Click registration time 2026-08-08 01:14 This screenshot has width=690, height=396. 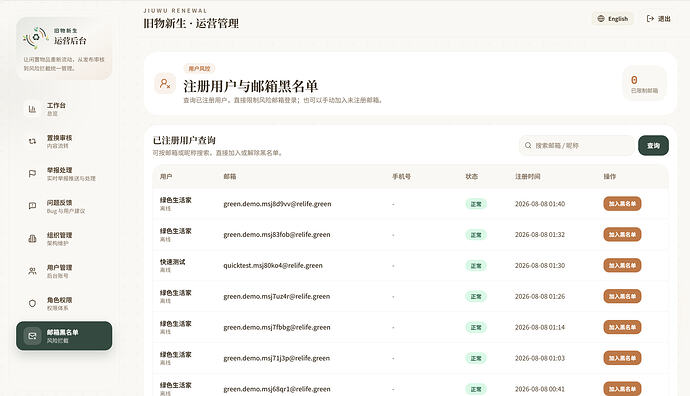coord(540,327)
